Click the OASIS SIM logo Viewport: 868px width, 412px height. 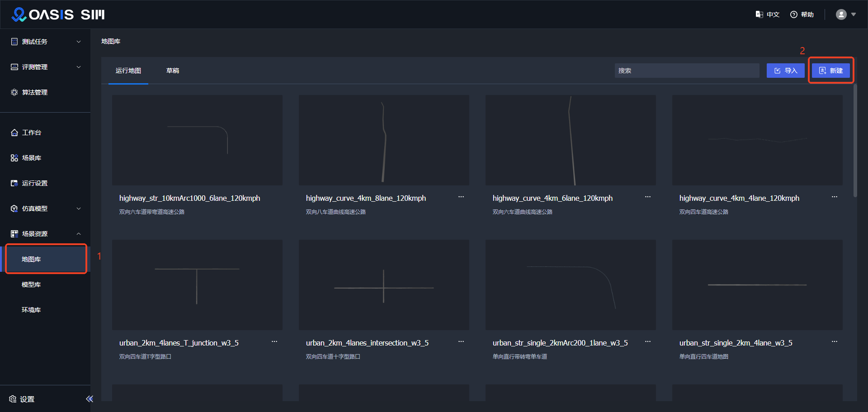pos(58,14)
